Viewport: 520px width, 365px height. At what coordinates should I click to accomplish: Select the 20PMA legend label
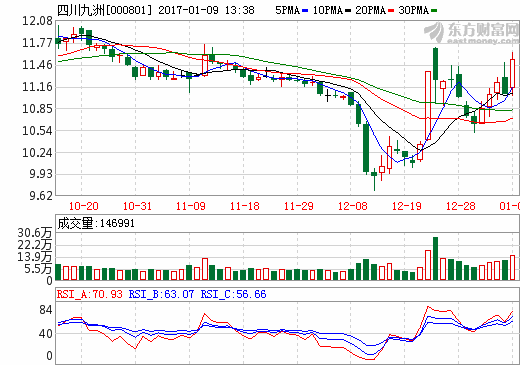pyautogui.click(x=371, y=10)
